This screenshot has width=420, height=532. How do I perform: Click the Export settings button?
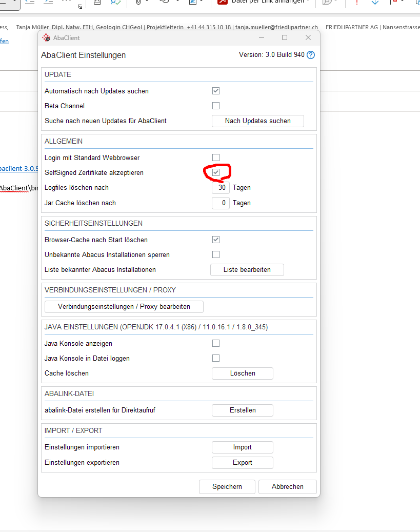pyautogui.click(x=243, y=463)
